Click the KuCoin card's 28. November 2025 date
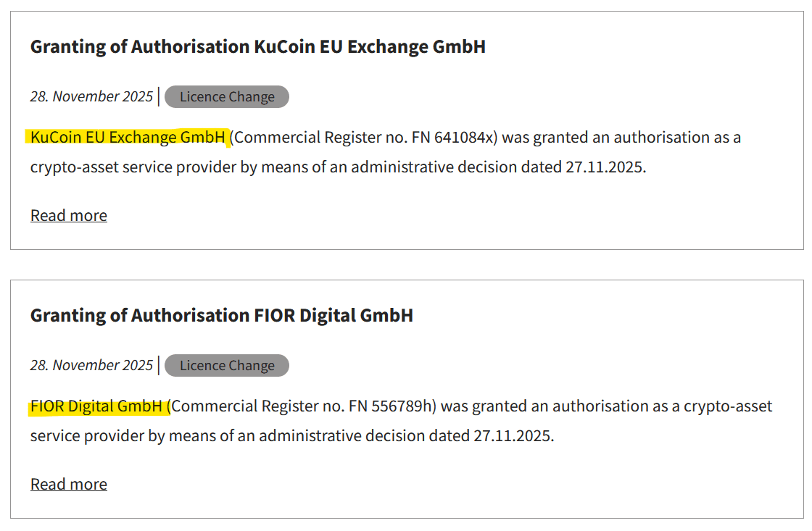 (91, 96)
